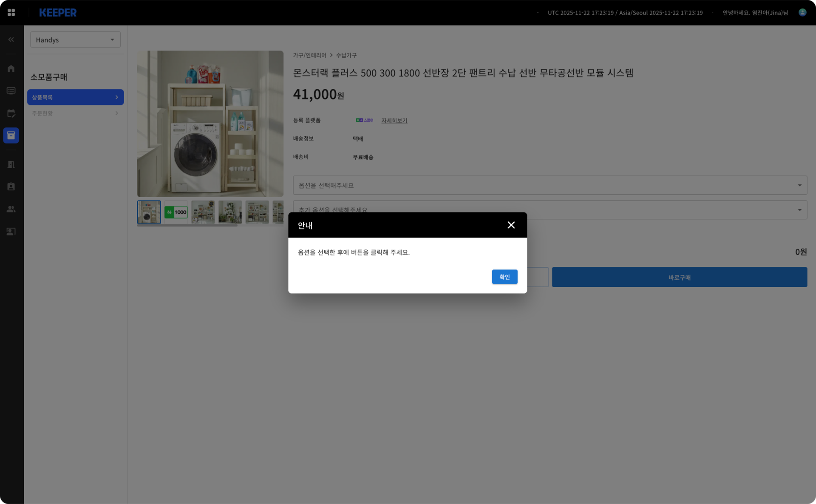Image resolution: width=816 pixels, height=504 pixels.
Task: Click the 0원 total amount
Action: coord(801,252)
